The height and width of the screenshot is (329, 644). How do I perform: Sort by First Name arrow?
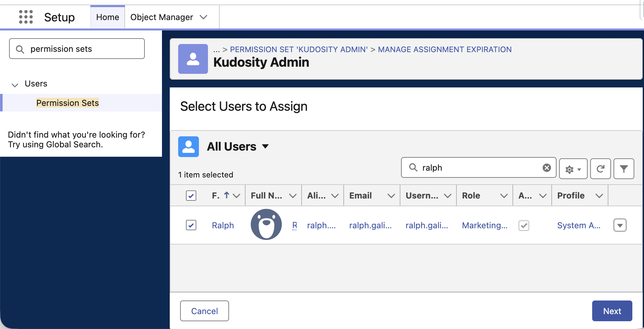click(x=227, y=195)
